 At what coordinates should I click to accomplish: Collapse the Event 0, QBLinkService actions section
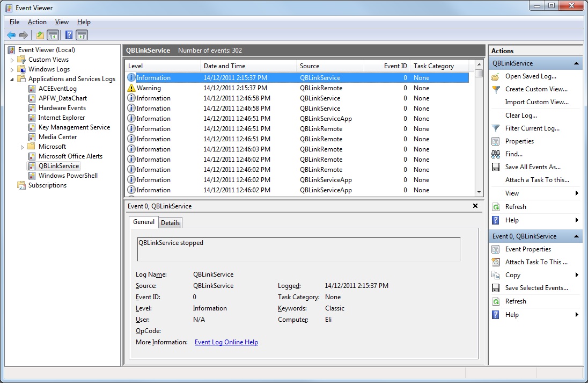(576, 236)
